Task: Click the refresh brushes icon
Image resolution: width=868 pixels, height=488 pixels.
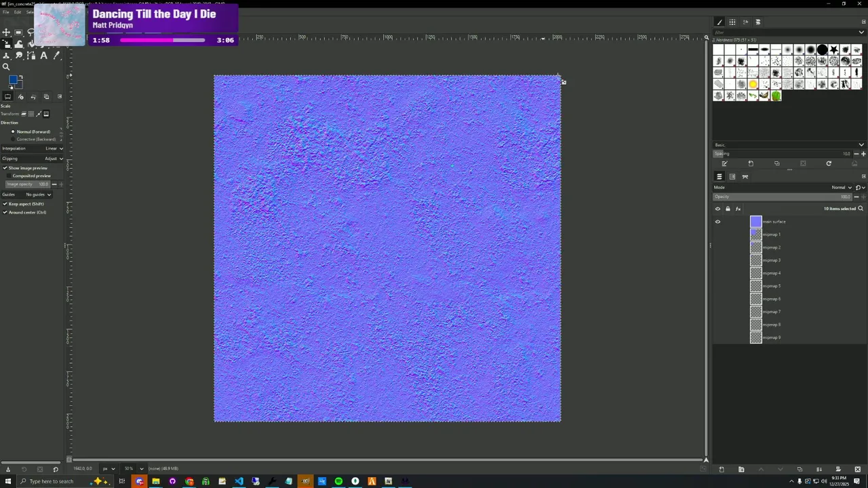Action: pyautogui.click(x=829, y=163)
